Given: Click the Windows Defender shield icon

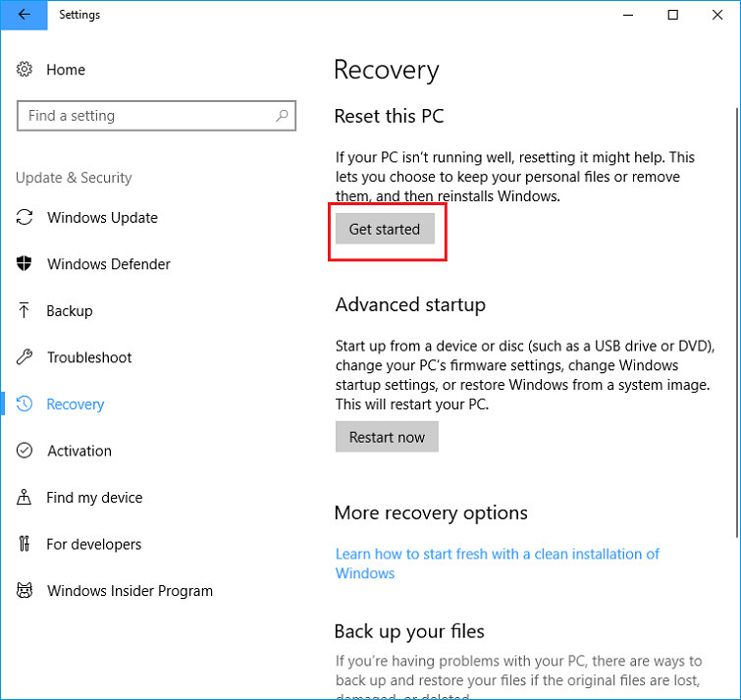Looking at the screenshot, I should [x=26, y=264].
